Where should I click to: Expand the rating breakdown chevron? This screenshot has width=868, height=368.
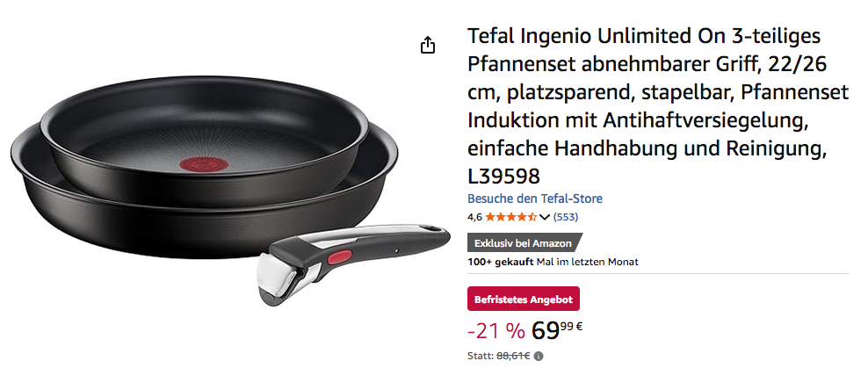pyautogui.click(x=544, y=217)
